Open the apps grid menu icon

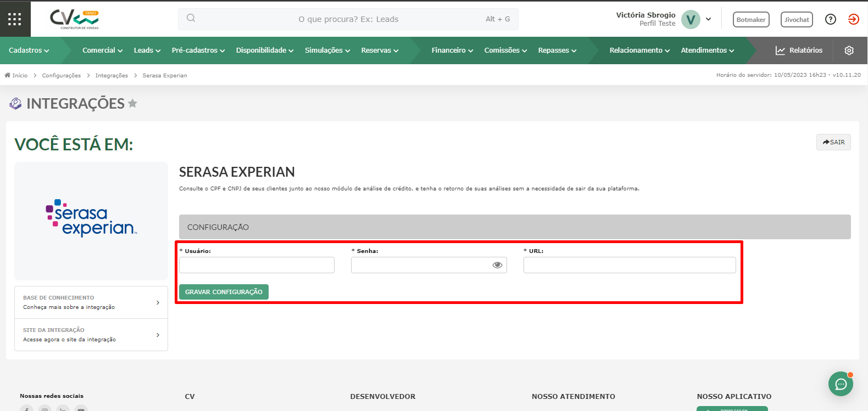pos(15,19)
